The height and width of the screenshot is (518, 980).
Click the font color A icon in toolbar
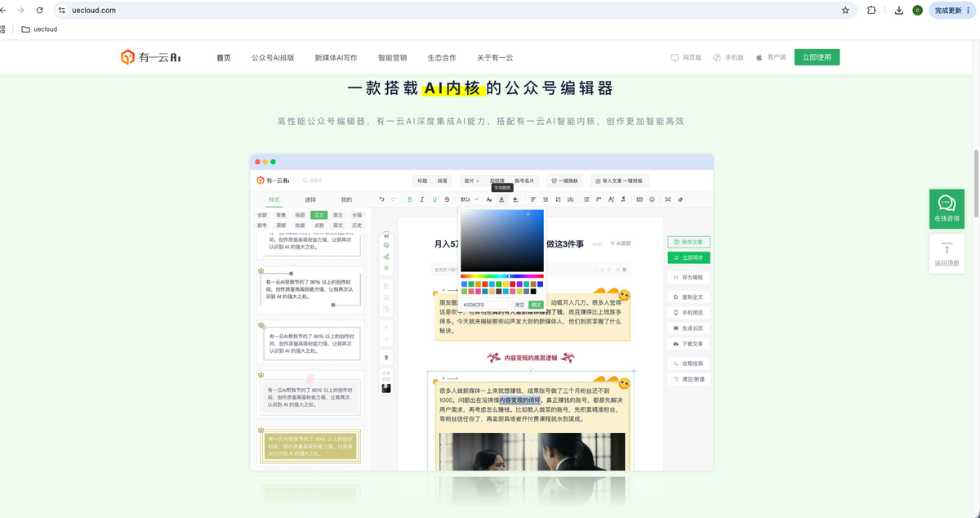(501, 199)
